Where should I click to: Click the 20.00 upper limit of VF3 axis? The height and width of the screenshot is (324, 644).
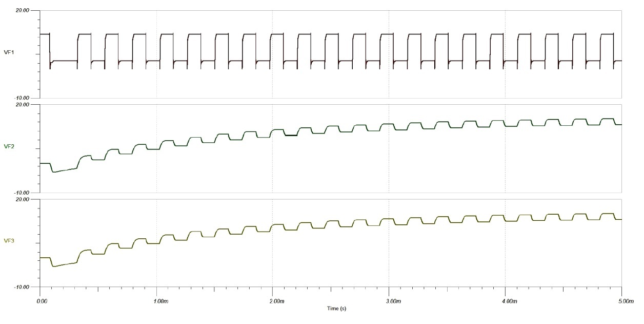(x=23, y=199)
